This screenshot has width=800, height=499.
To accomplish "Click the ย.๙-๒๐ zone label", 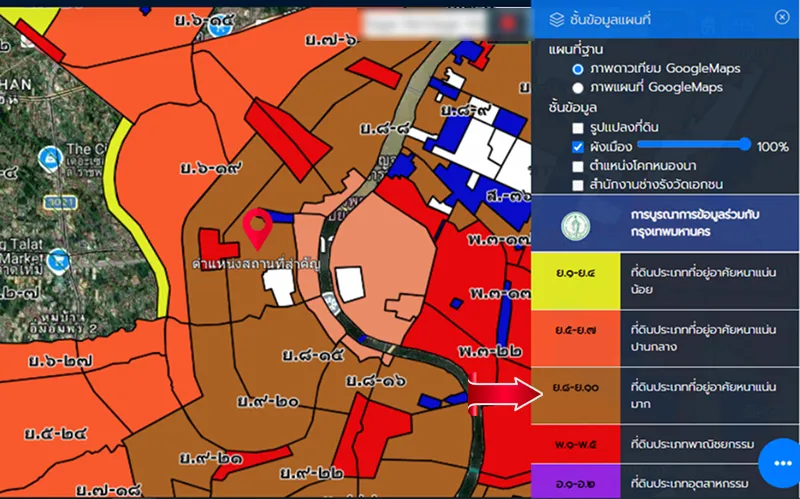I will pos(268,402).
